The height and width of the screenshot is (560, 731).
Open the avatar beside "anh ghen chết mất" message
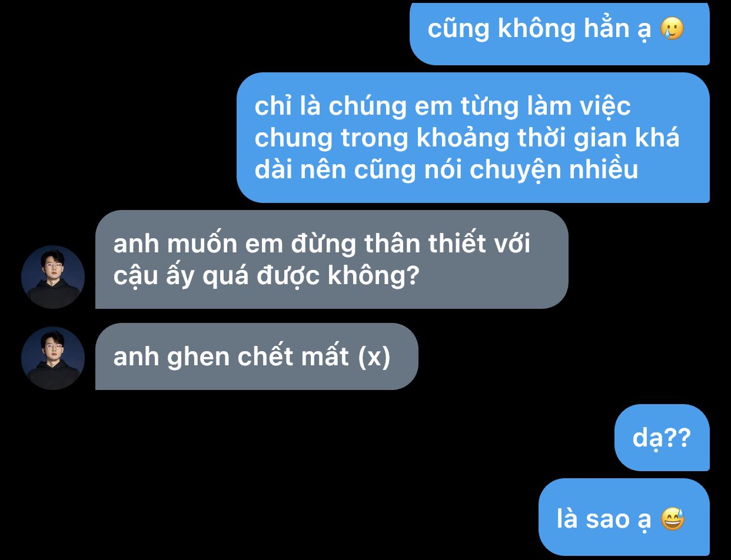(53, 358)
